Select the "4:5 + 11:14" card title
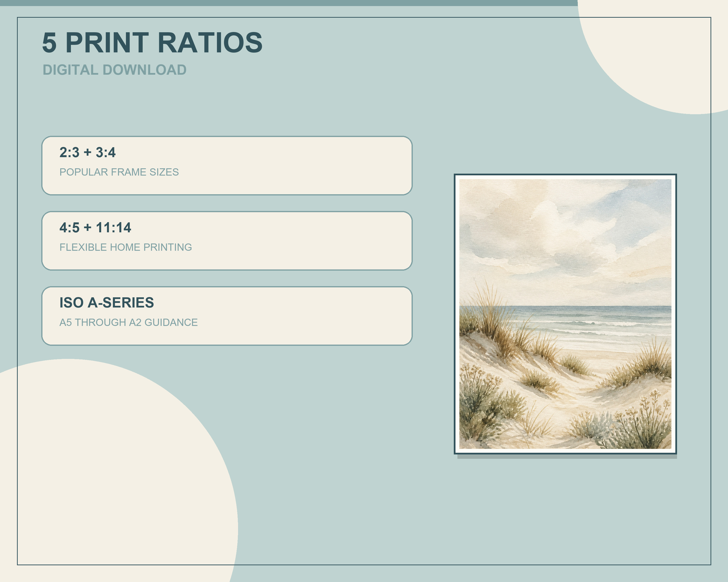 click(95, 228)
